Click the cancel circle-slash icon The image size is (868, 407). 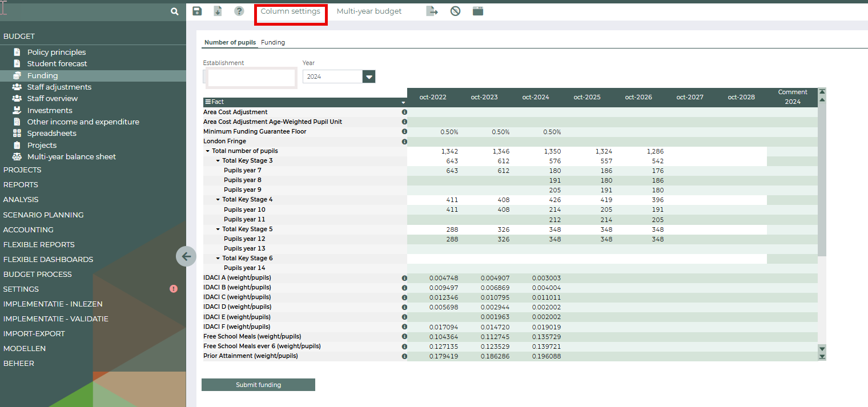point(455,11)
